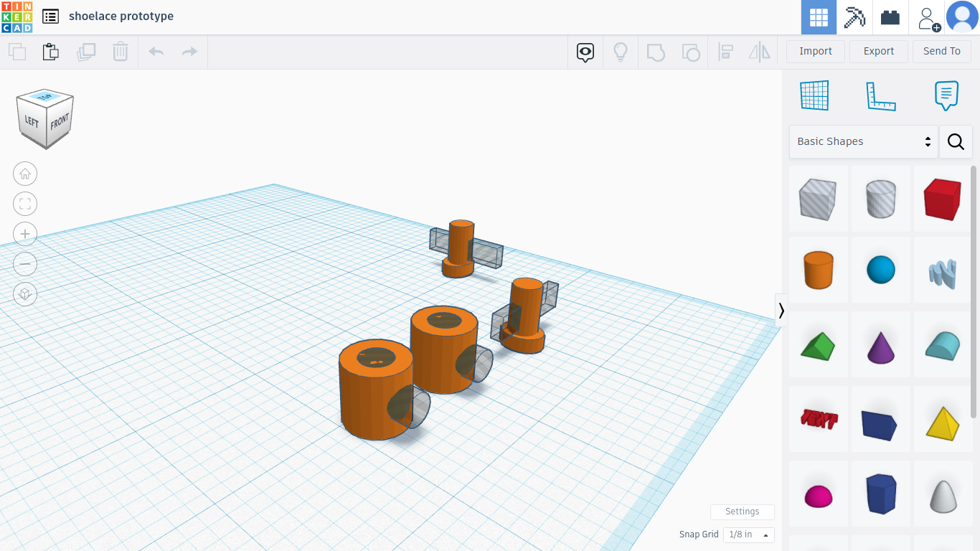Click the Duplicate and repeat icon
The height and width of the screenshot is (551, 980).
86,52
